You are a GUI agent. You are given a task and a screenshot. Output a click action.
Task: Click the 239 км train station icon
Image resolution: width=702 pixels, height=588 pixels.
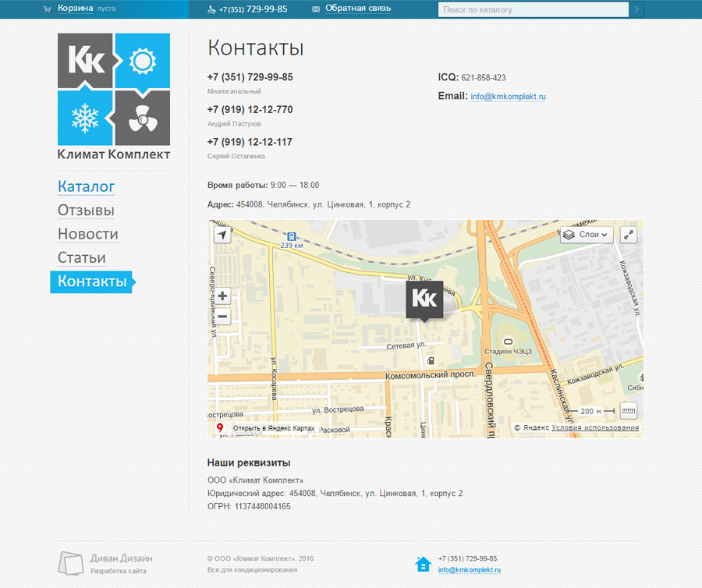tap(292, 236)
